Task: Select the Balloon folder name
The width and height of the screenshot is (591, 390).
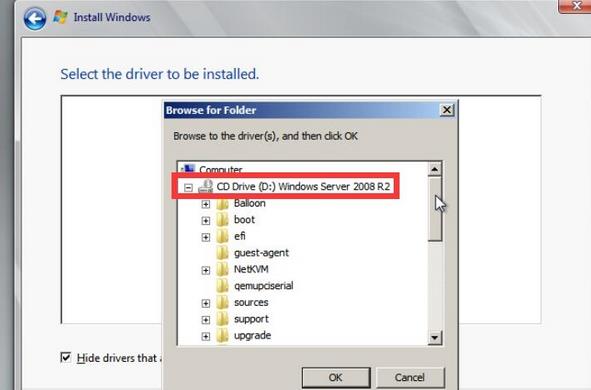Action: click(x=250, y=203)
